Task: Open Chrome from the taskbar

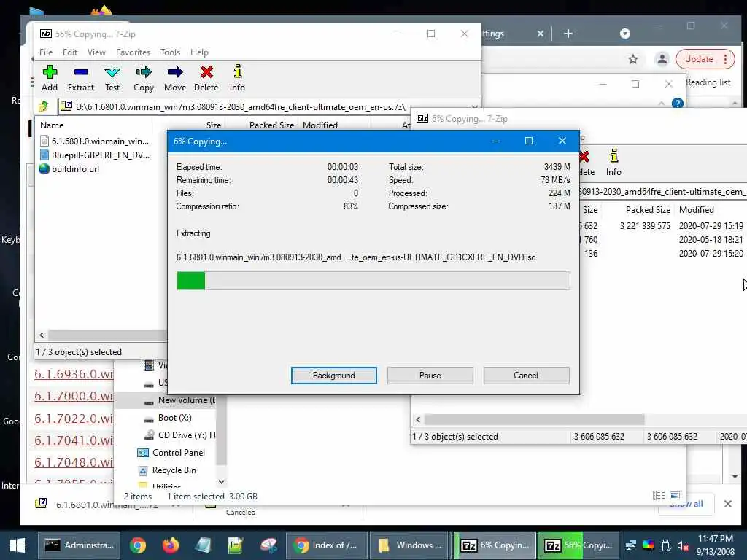Action: [x=138, y=545]
